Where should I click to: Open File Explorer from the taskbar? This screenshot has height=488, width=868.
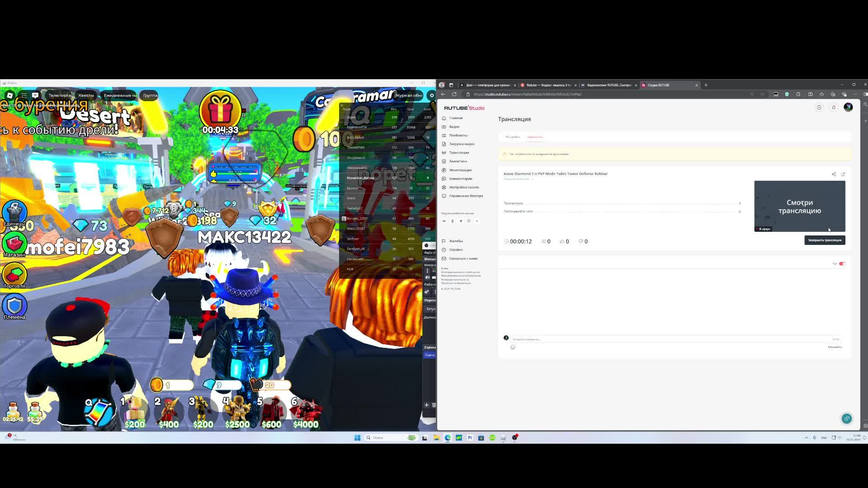pos(436,437)
